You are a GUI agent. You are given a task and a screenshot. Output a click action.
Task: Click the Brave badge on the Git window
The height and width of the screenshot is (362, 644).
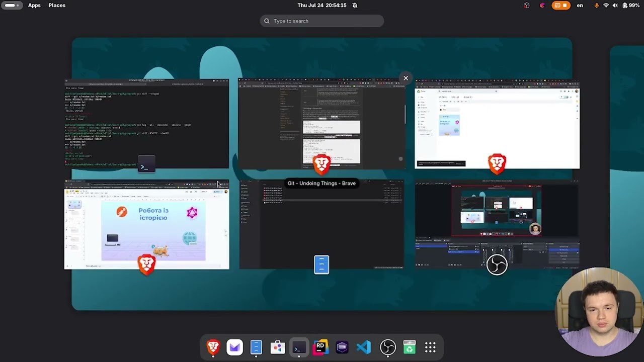point(321,164)
